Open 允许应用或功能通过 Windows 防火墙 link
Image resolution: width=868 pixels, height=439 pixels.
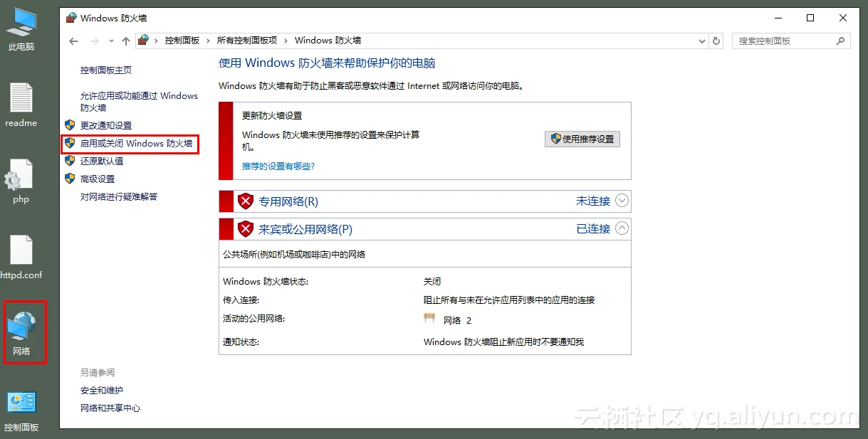coord(140,102)
